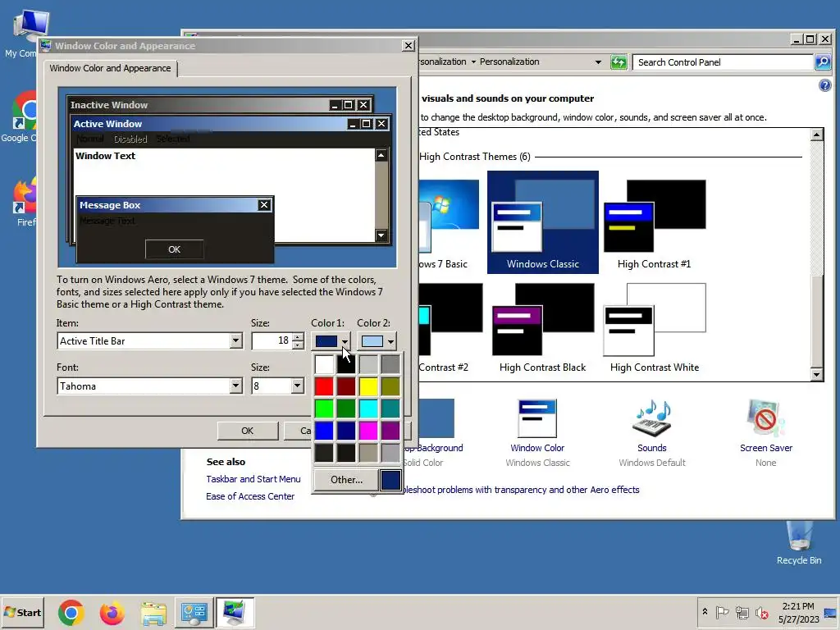Open the font Size dropdown showing 8
The width and height of the screenshot is (840, 630).
point(297,386)
